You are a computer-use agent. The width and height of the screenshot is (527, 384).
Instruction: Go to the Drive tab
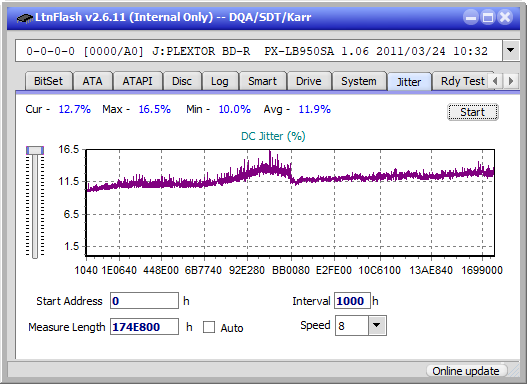[309, 81]
